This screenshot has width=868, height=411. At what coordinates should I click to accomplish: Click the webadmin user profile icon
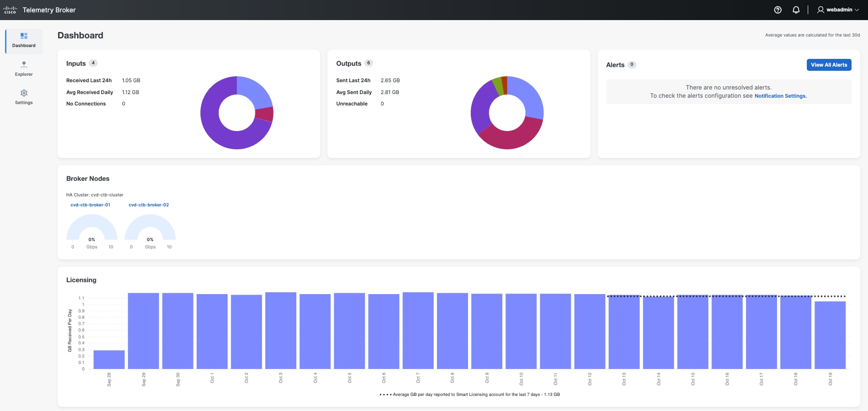click(821, 10)
